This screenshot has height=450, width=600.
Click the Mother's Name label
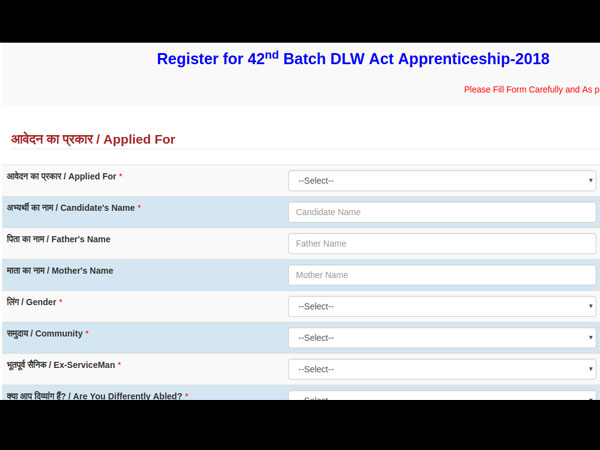tap(60, 271)
